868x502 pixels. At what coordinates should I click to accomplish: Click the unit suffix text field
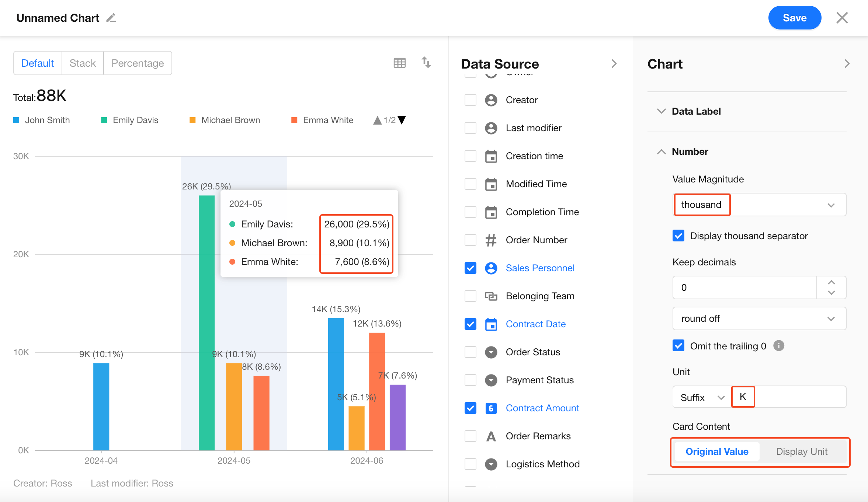[x=789, y=397]
